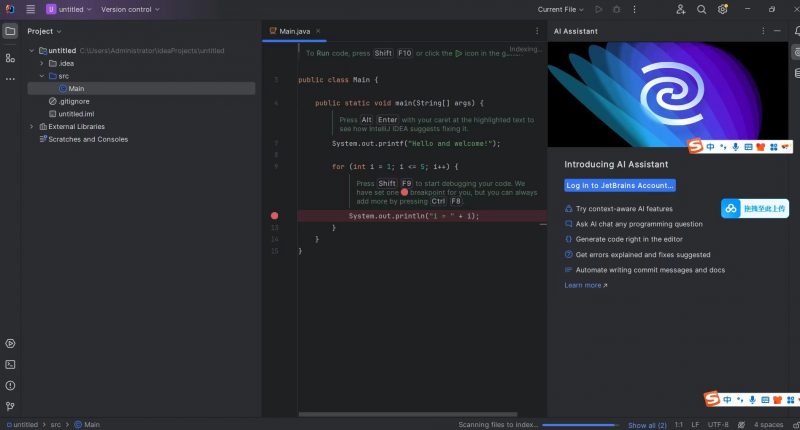The width and height of the screenshot is (800, 430).
Task: Open the Current File run configuration dropdown
Action: 560,9
